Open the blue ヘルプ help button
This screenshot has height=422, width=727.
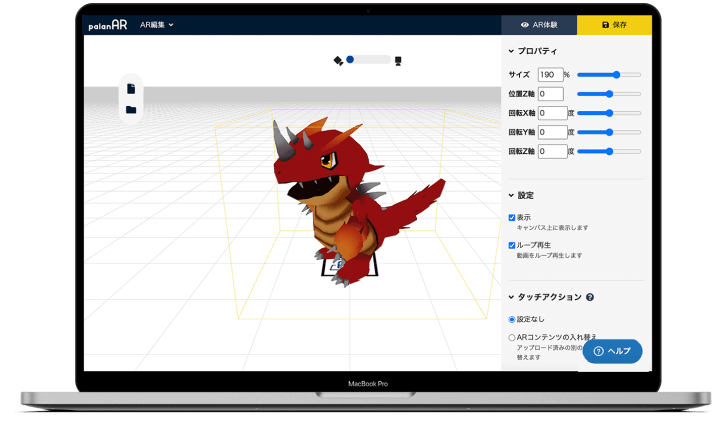click(612, 351)
